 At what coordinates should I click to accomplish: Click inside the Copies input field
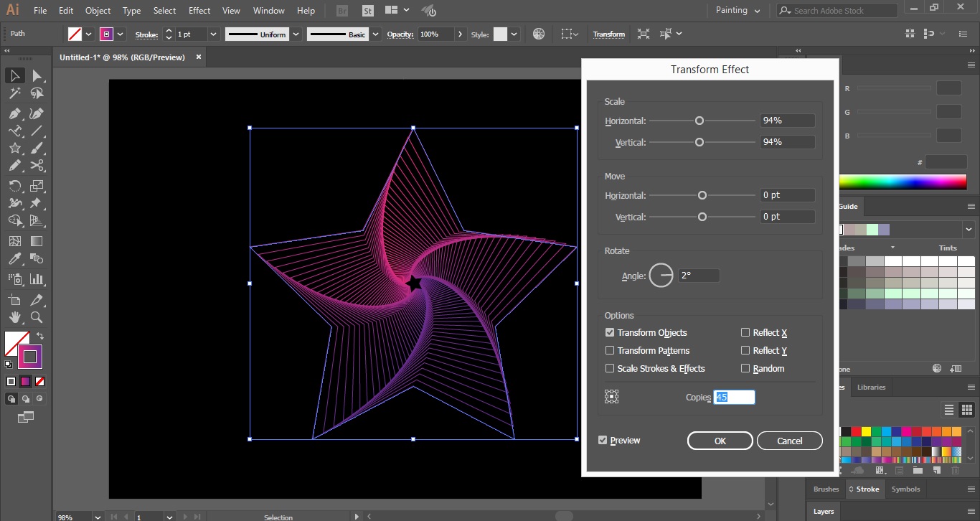(734, 397)
